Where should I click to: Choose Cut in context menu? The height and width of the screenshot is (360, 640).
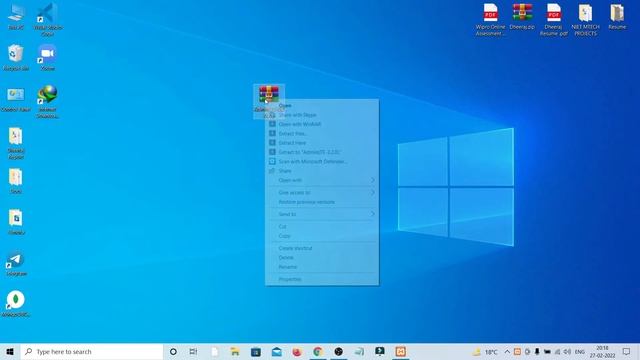(x=322, y=226)
